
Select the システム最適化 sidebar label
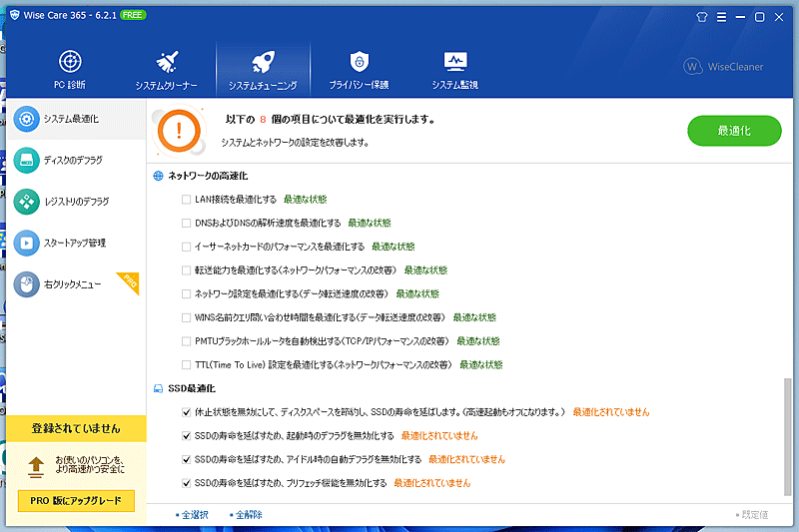click(x=71, y=119)
